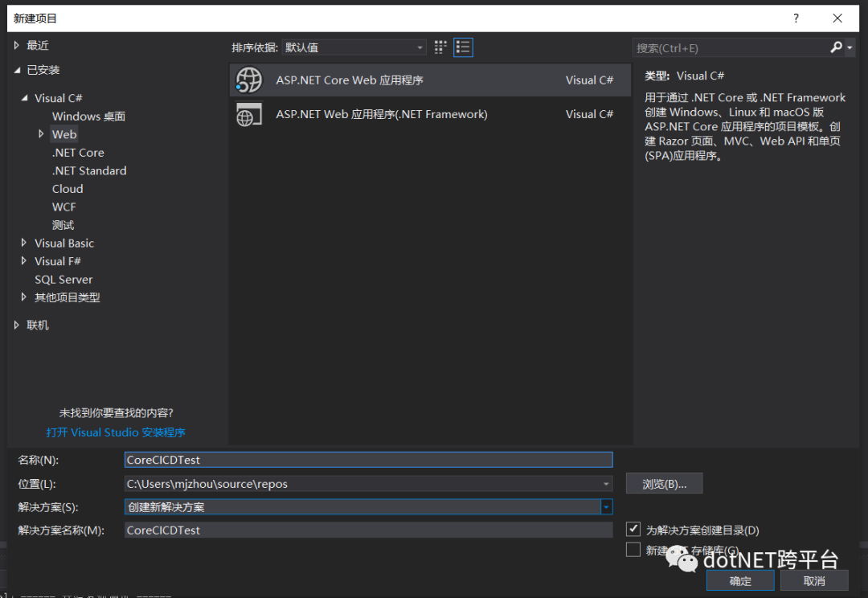This screenshot has width=868, height=598.
Task: Switch to small icons grid view
Action: pos(440,47)
